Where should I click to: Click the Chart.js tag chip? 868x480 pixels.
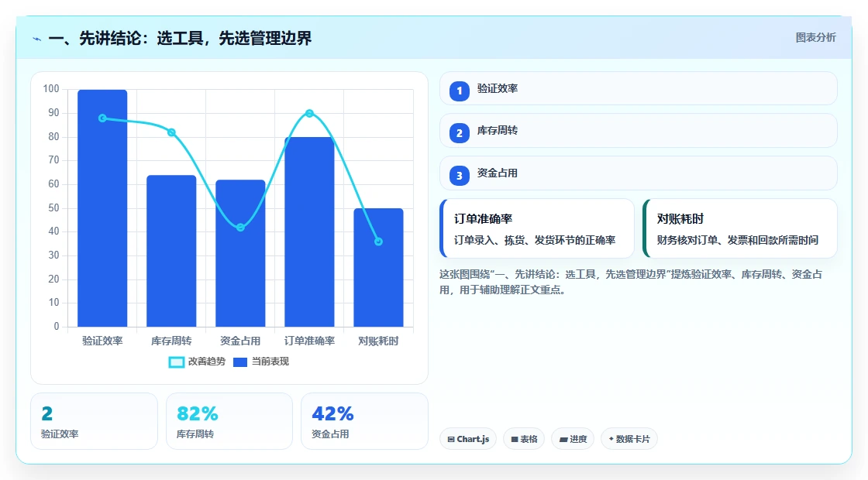click(468, 439)
